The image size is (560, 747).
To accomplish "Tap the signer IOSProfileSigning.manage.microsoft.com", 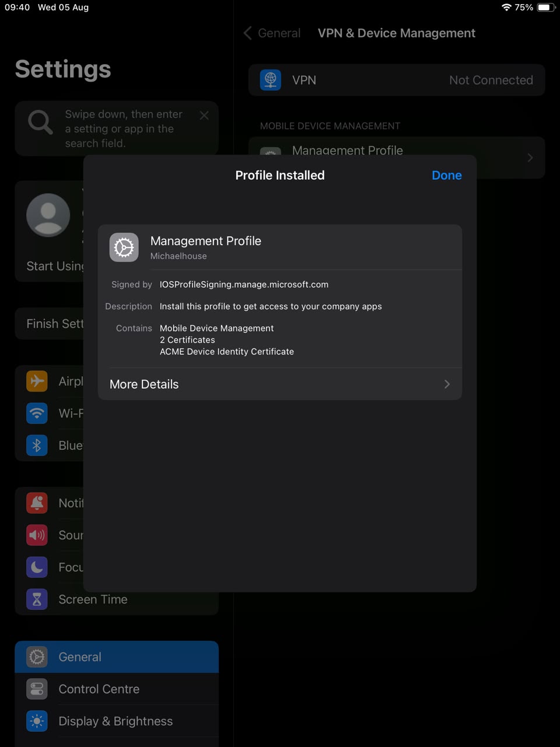I will pos(244,284).
